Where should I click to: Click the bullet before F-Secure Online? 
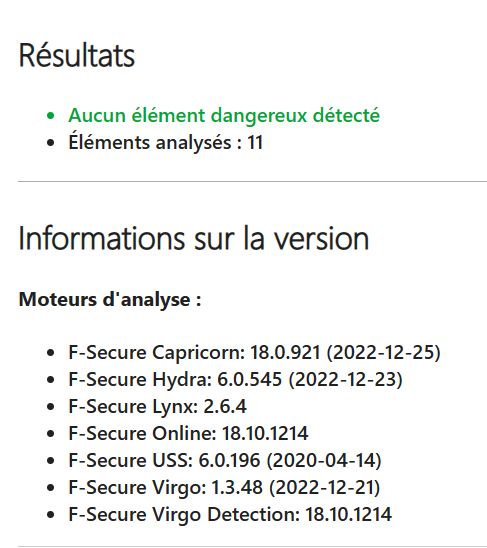51,434
